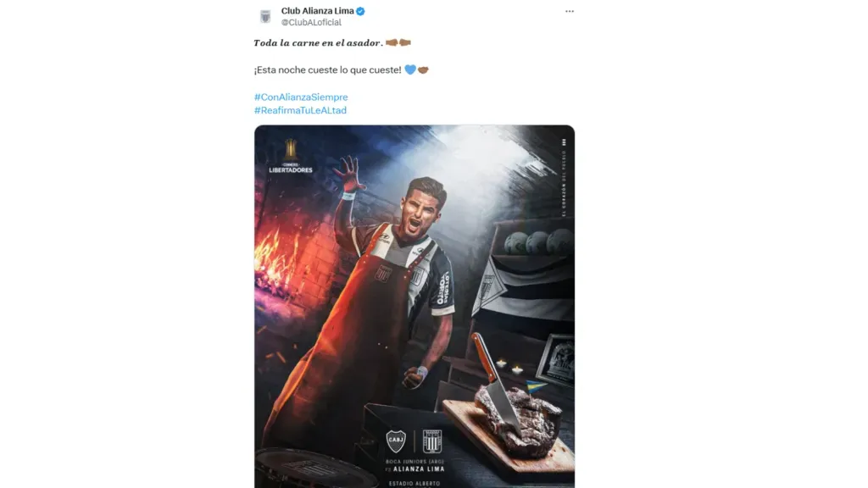Visit the @ClubALoficial handle
This screenshot has width=868, height=488.
(311, 23)
